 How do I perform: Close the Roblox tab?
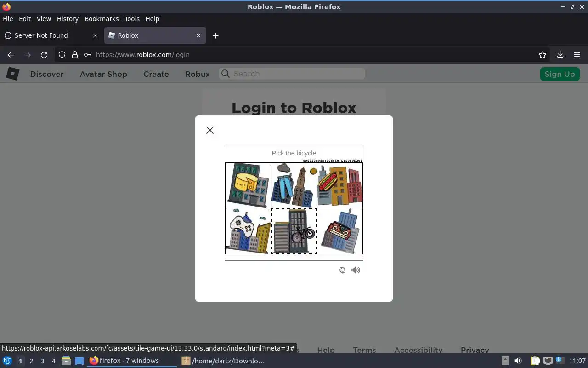tap(198, 35)
